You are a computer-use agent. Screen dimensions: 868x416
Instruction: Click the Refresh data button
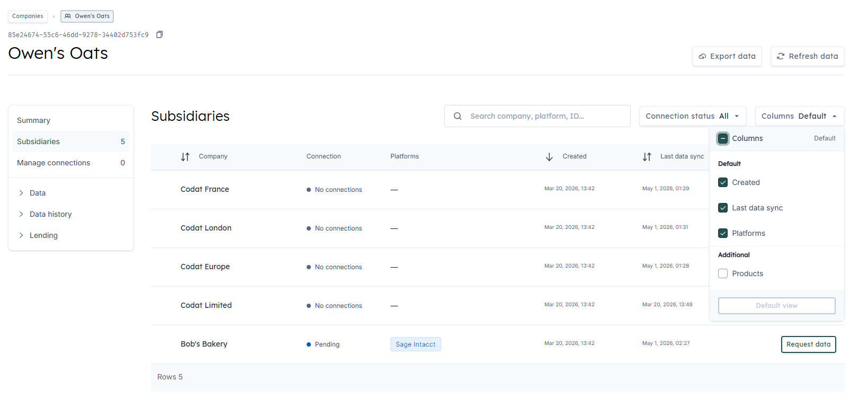pos(808,56)
